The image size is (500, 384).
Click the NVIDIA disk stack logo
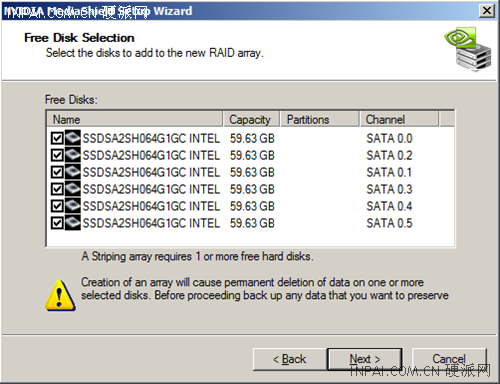[x=468, y=49]
